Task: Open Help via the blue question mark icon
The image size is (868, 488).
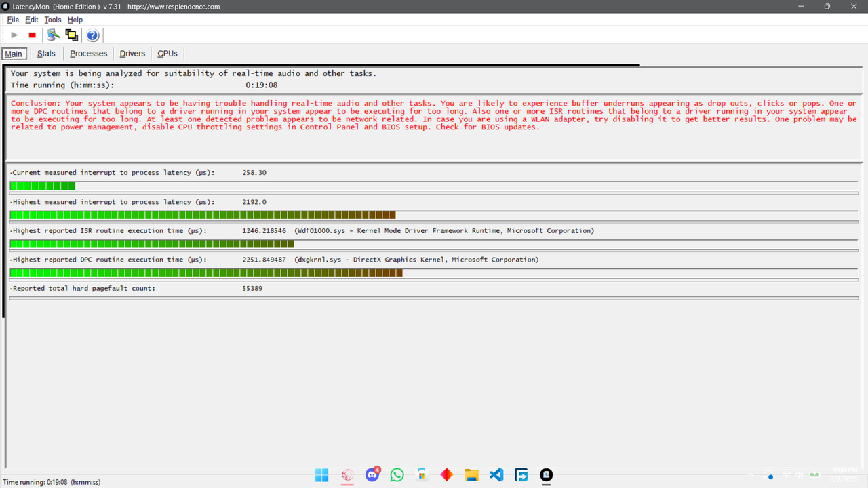Action: click(93, 35)
